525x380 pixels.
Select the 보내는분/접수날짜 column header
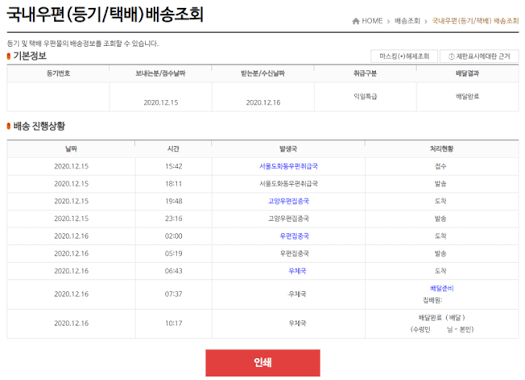pos(160,74)
